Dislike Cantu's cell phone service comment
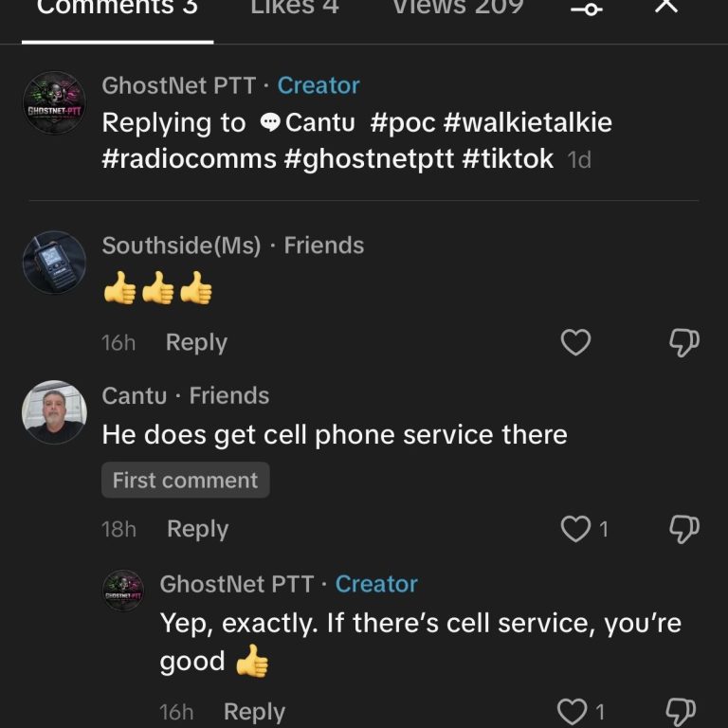This screenshot has width=728, height=728. 683,529
